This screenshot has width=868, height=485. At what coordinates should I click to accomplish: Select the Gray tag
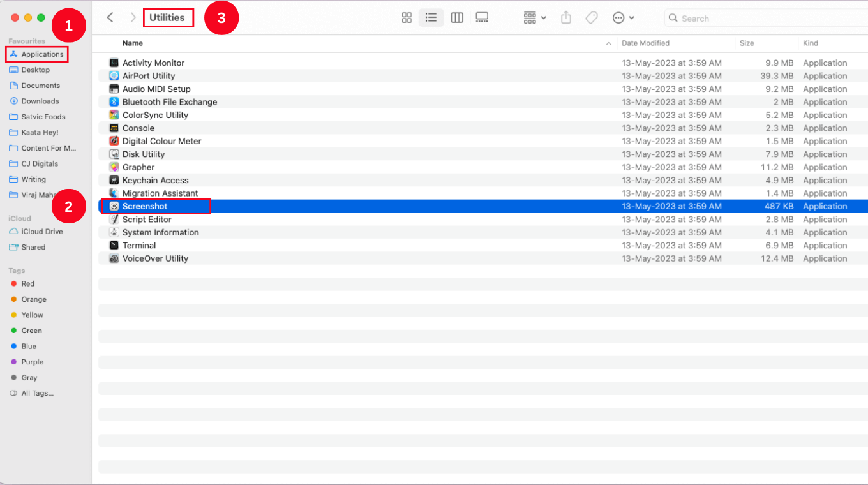[x=24, y=378]
